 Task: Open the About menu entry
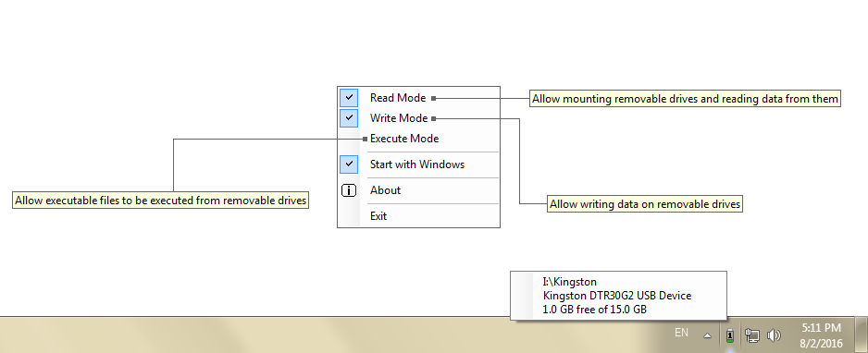[419, 190]
